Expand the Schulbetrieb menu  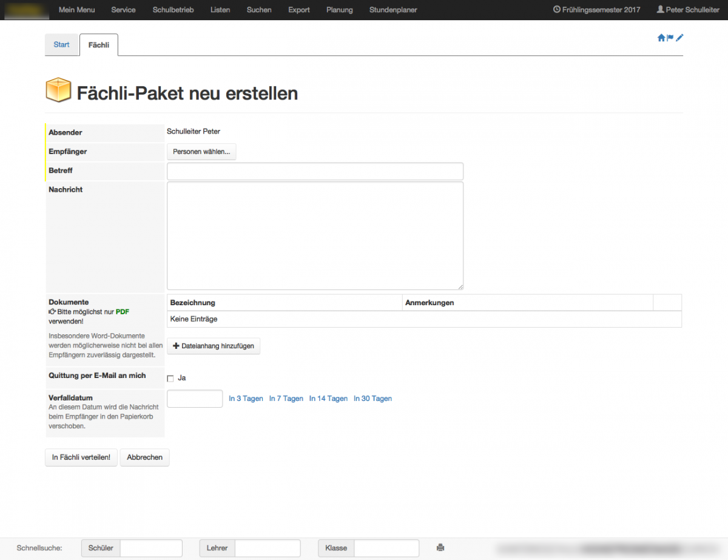pos(173,10)
